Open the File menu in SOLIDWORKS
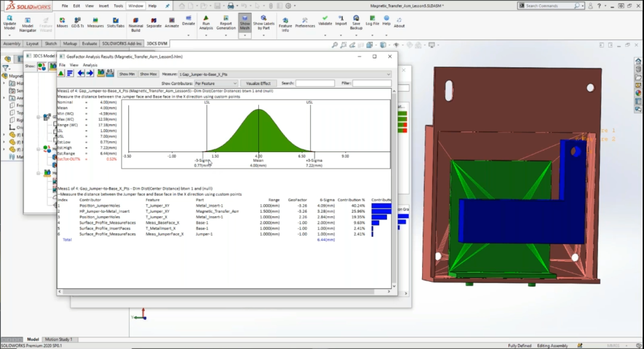Screen dimensions: 644x349 [x=65, y=6]
